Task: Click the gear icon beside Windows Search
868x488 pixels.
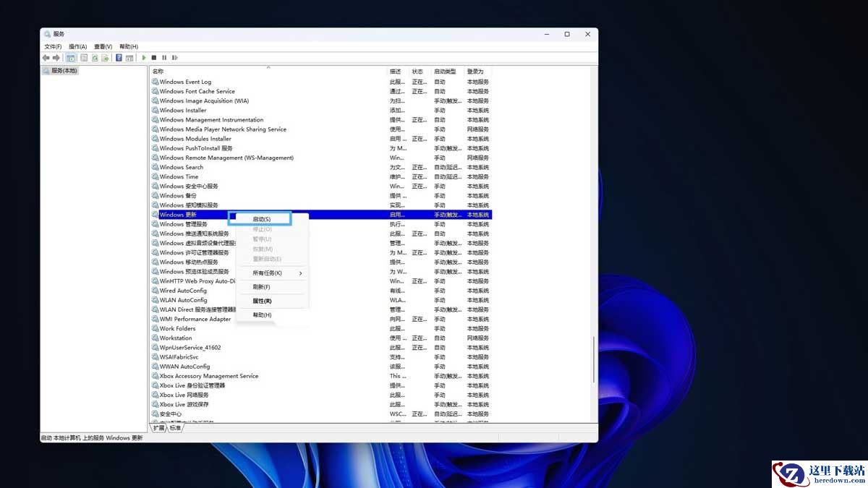Action: click(155, 167)
